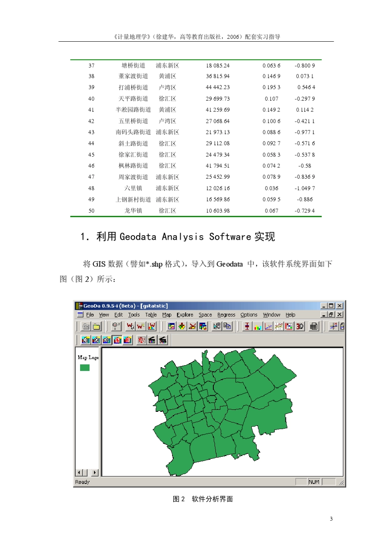This screenshot has width=392, height=555.
Task: Click the B letter map icon
Action: (x=128, y=340)
